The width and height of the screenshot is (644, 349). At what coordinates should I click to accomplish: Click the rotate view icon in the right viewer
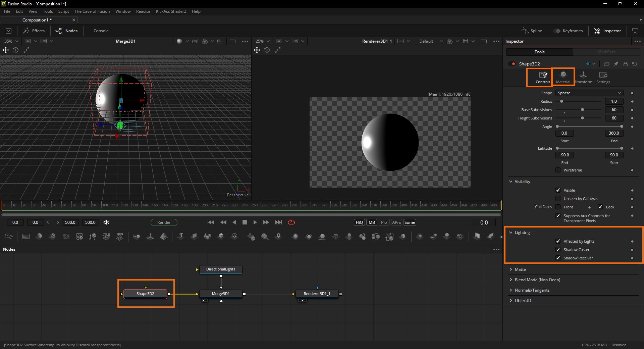[267, 50]
